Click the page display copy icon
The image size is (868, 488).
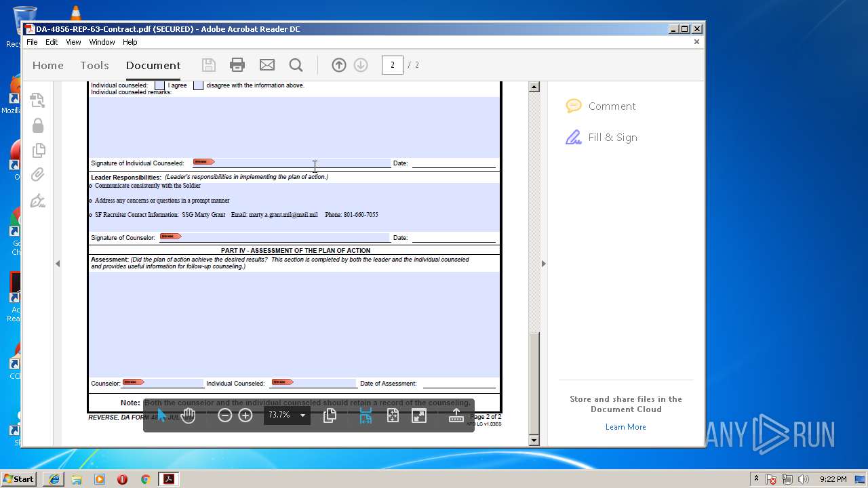tap(330, 415)
